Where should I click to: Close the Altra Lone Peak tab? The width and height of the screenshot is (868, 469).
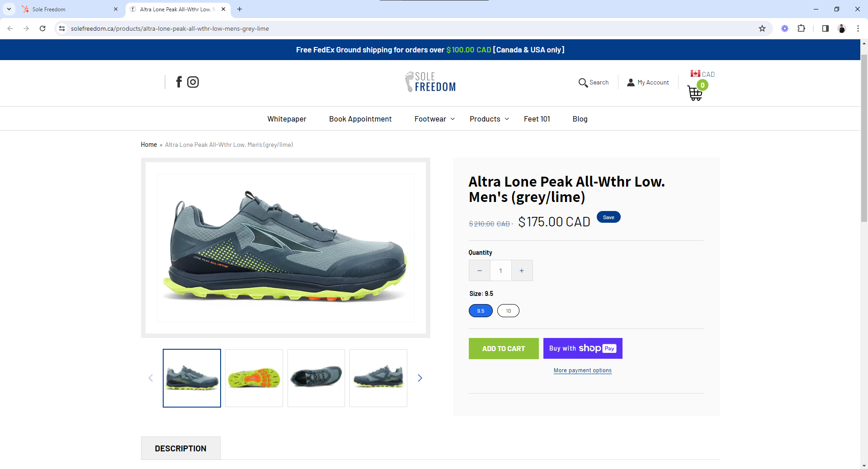coord(223,9)
